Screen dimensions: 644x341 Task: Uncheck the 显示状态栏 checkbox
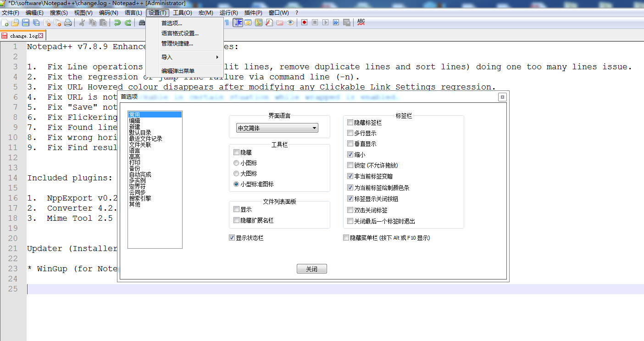pyautogui.click(x=232, y=238)
